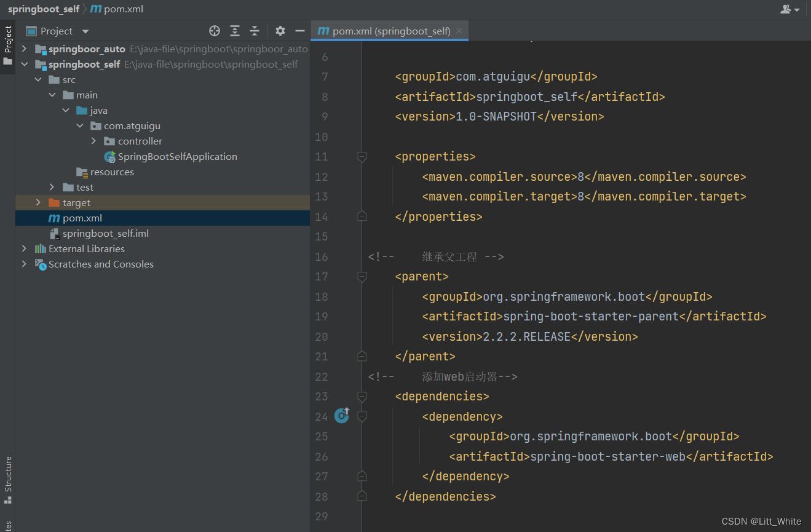Image resolution: width=811 pixels, height=532 pixels.
Task: Close the pom.xml editor tab
Action: tap(459, 31)
